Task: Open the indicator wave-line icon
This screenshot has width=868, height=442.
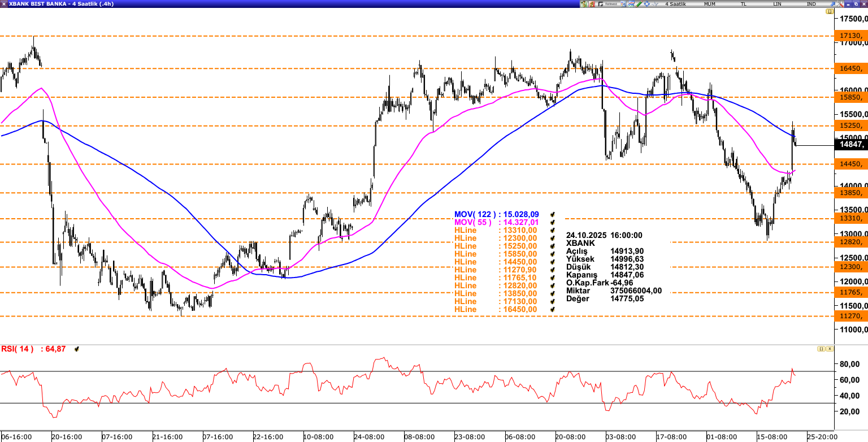Action: [654, 4]
